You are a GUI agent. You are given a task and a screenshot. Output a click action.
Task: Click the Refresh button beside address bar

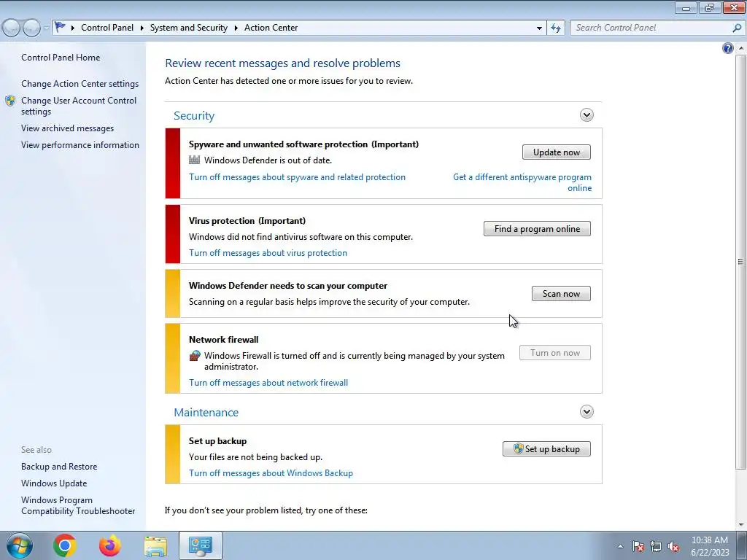(555, 28)
